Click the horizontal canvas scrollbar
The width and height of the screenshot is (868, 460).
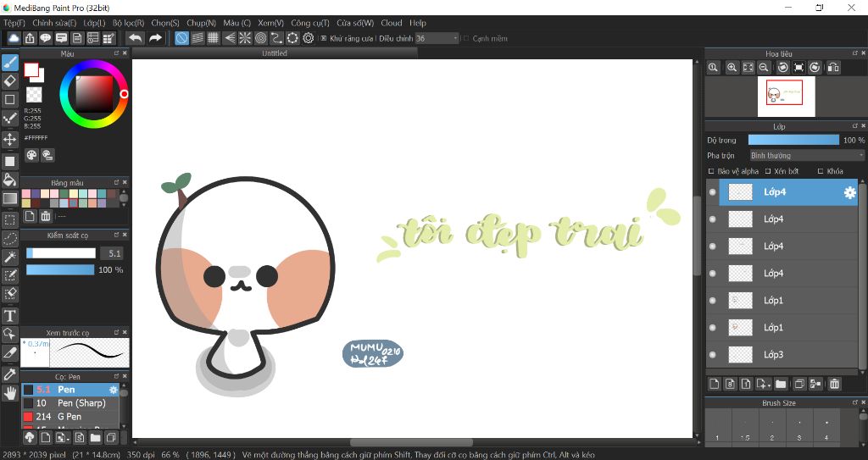[x=411, y=442]
